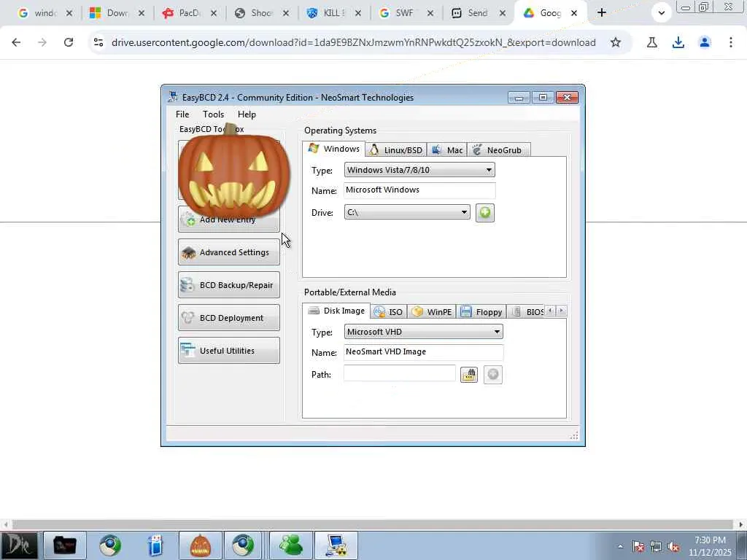Click the green add Windows entry button

tap(485, 212)
